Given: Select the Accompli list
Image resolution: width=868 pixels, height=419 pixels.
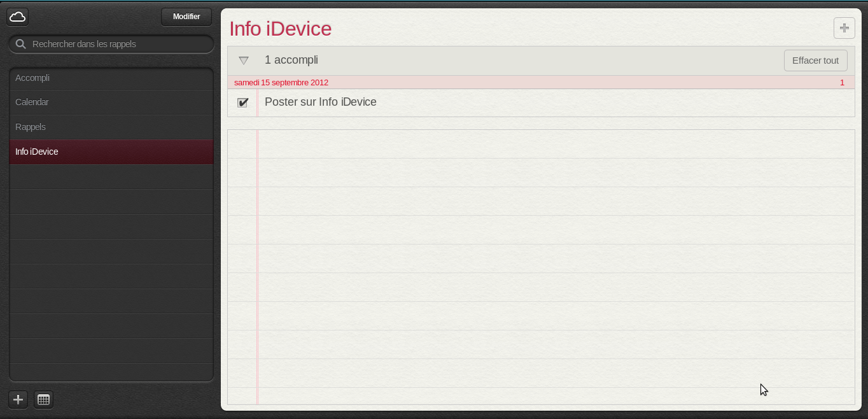Looking at the screenshot, I should [x=111, y=78].
